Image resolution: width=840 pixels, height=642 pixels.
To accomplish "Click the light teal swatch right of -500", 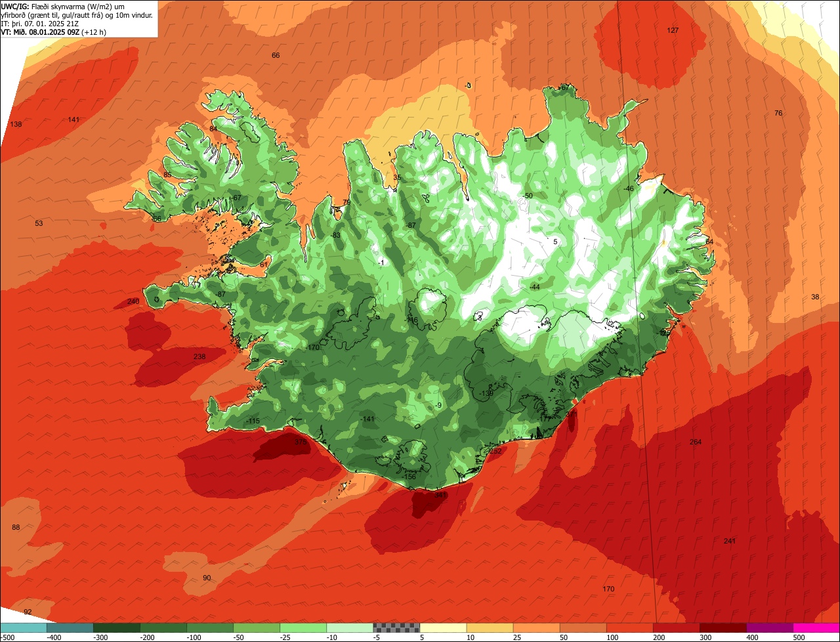I will pos(23,628).
